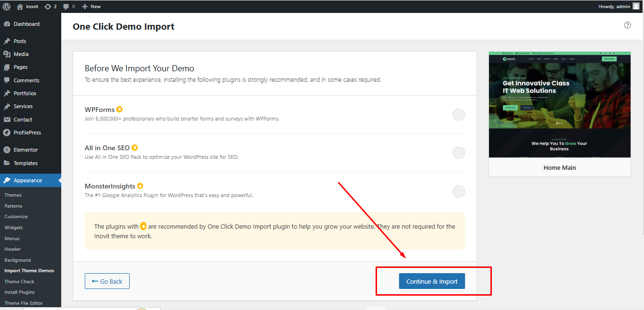Toggle the All in One SEO checkbox

[458, 153]
